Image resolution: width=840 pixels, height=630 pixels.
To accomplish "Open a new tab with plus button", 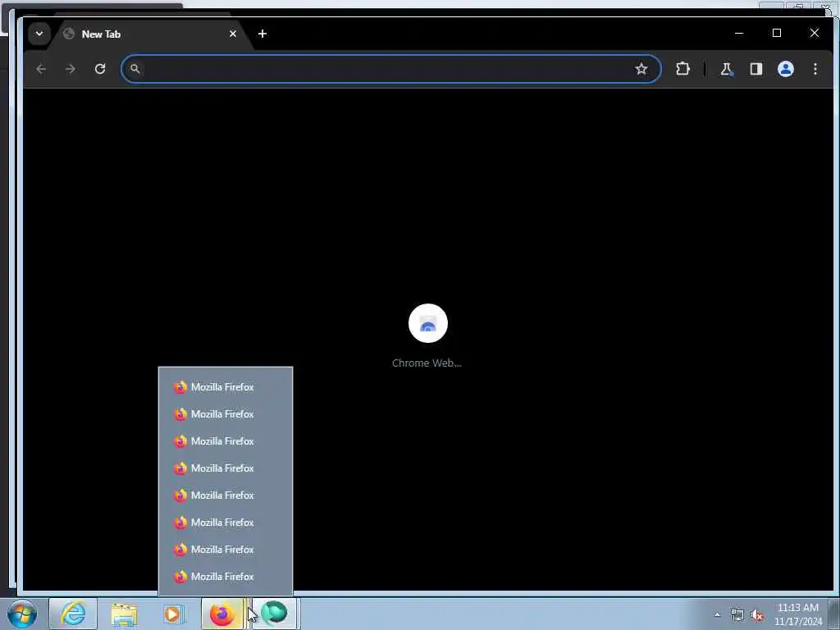I will [262, 34].
